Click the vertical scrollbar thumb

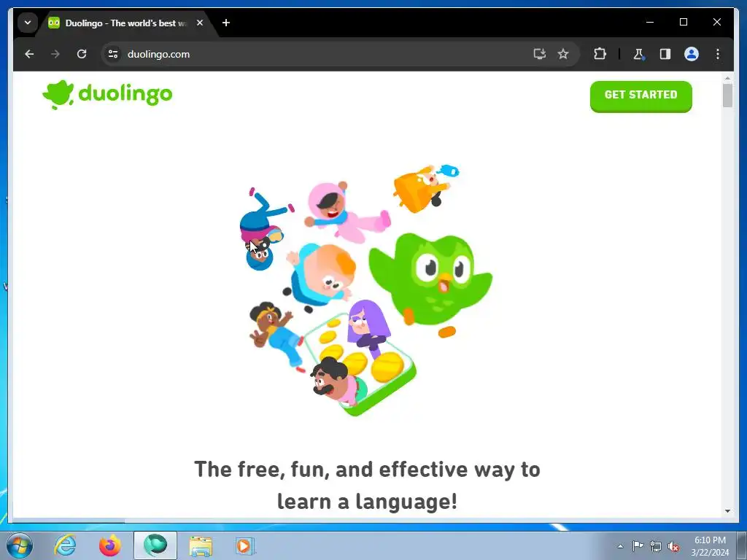tap(727, 96)
